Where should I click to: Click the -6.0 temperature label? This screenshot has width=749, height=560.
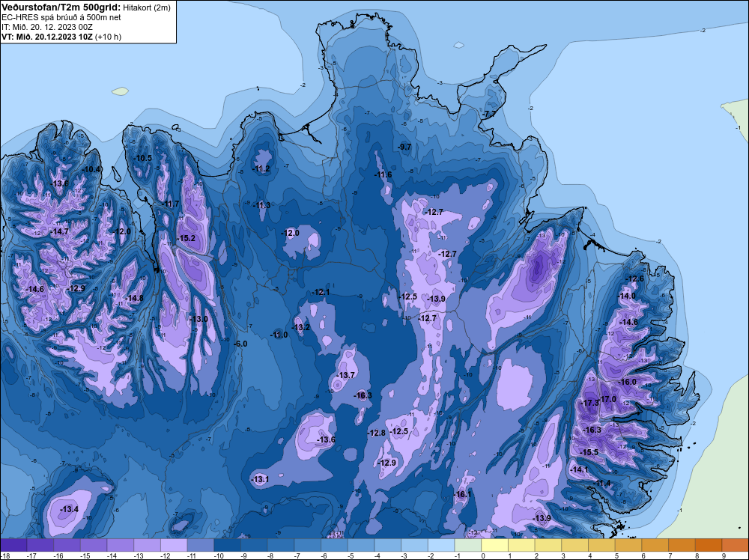240,344
